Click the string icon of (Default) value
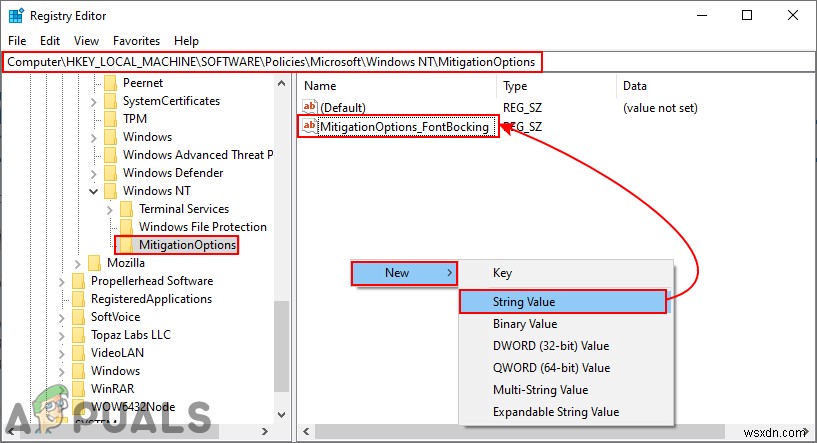Image resolution: width=817 pixels, height=443 pixels. click(x=310, y=107)
